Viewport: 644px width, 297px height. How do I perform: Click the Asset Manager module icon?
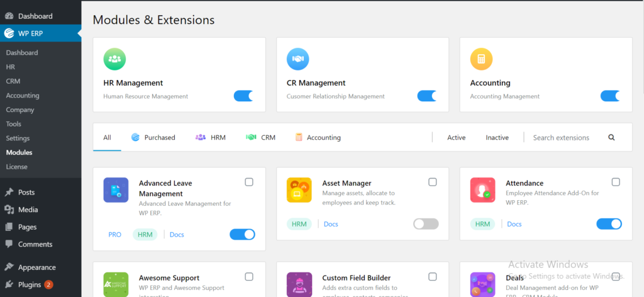pyautogui.click(x=299, y=190)
